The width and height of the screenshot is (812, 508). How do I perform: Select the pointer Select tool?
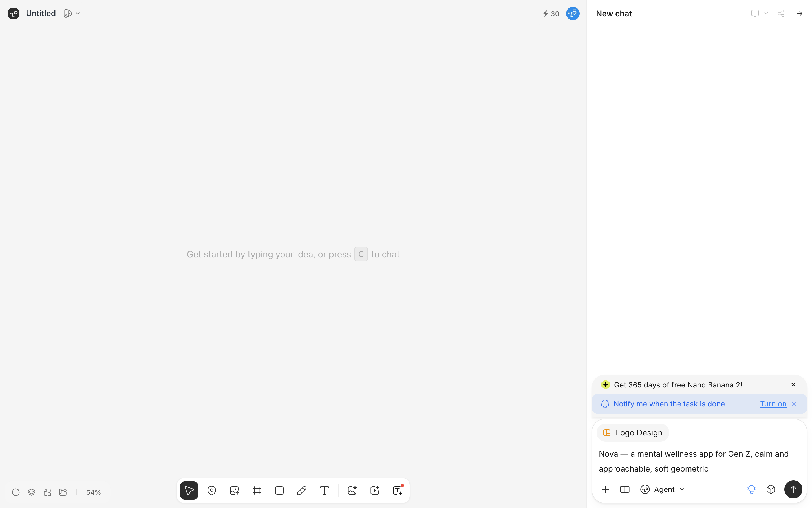[x=189, y=491]
